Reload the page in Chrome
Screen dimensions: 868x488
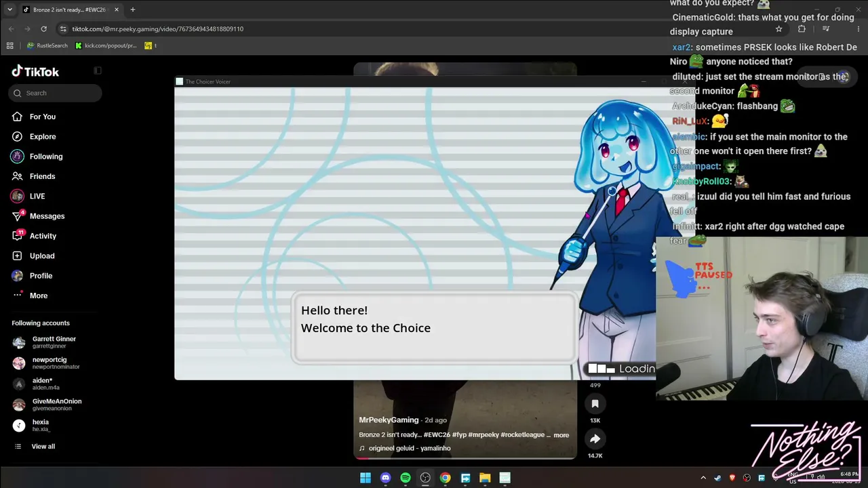point(43,28)
